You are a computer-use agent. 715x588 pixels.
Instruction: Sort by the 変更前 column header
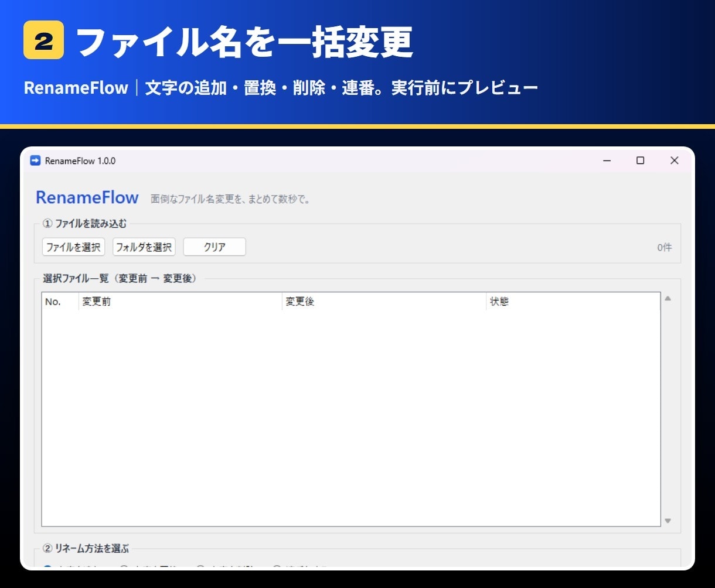180,302
